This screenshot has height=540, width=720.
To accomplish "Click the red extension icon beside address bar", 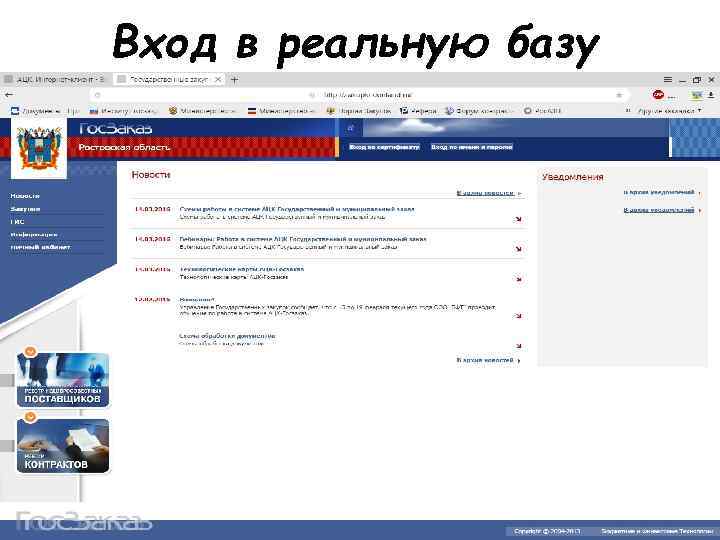I will 658,95.
